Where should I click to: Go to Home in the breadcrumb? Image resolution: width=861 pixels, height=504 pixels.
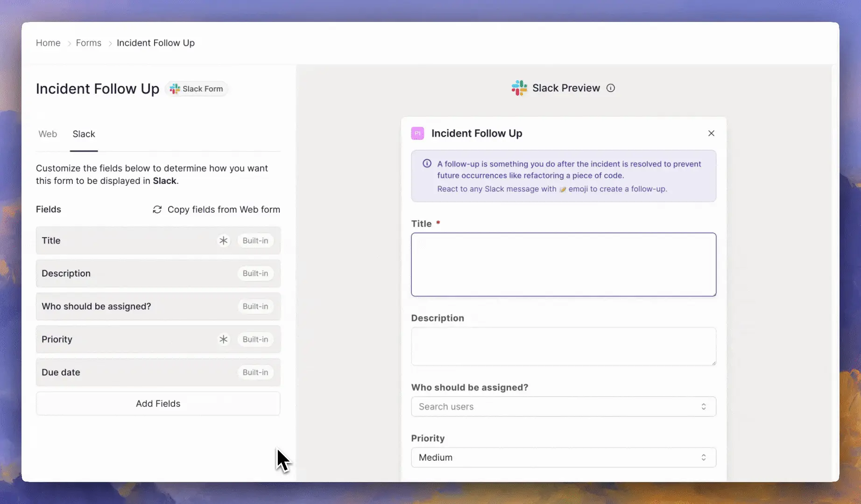click(48, 43)
